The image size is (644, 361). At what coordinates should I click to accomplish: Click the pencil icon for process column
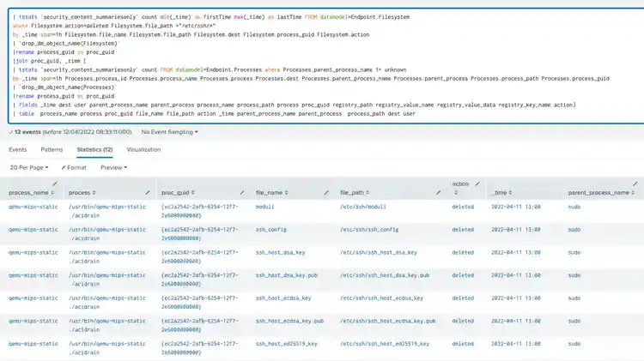pyautogui.click(x=147, y=193)
